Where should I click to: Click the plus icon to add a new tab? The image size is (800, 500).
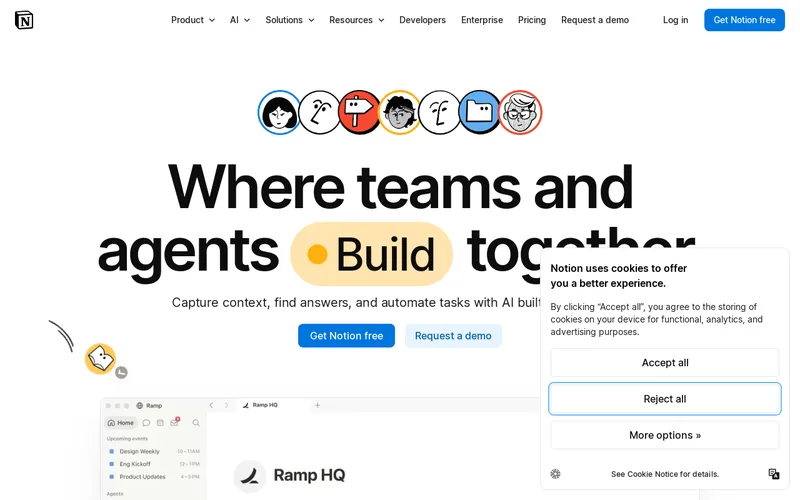click(317, 405)
